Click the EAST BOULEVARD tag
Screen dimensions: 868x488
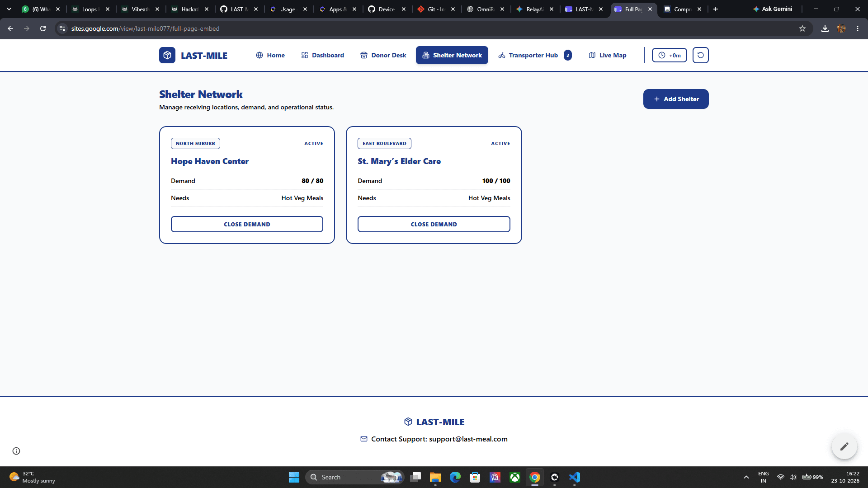[384, 143]
